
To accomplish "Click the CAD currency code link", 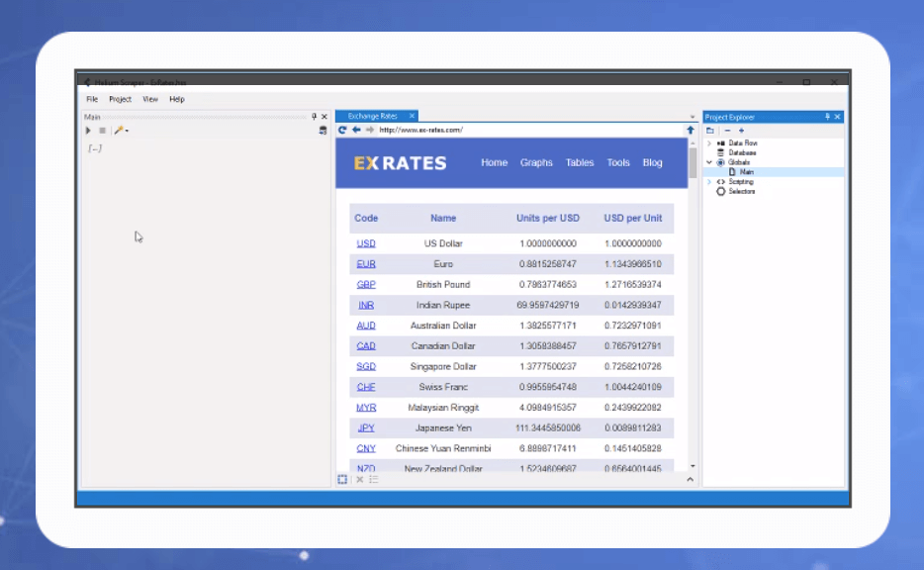I will coord(366,346).
